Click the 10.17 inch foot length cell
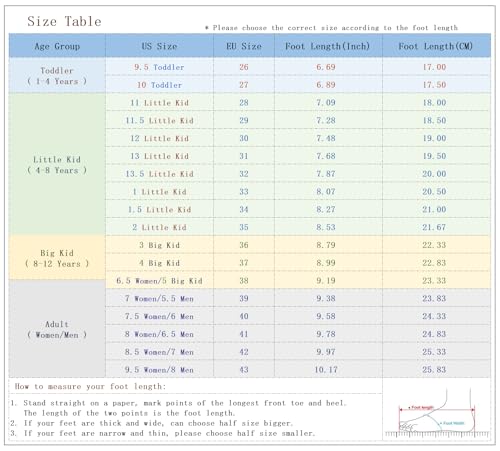 pyautogui.click(x=326, y=370)
